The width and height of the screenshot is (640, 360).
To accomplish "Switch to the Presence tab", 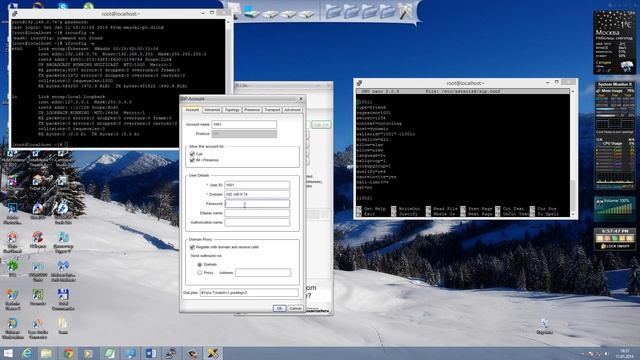I will click(x=252, y=110).
